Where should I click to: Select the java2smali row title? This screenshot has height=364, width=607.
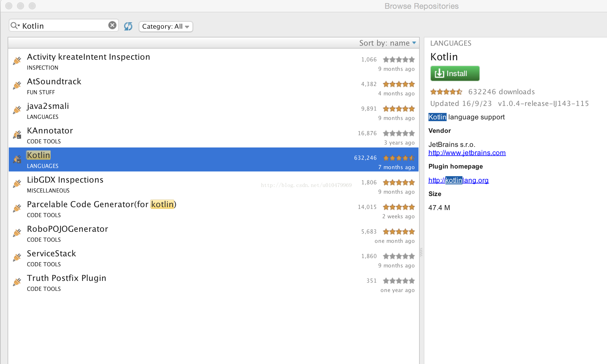pyautogui.click(x=48, y=106)
